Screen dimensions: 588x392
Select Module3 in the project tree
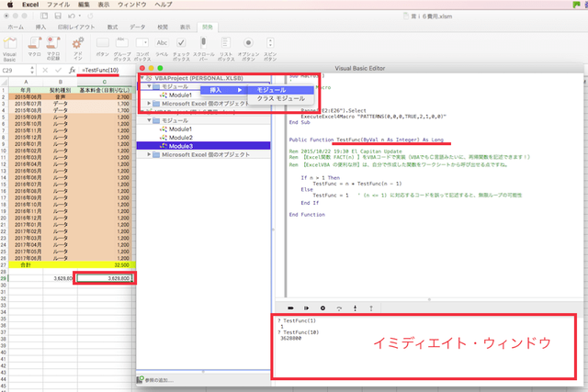pyautogui.click(x=203, y=146)
